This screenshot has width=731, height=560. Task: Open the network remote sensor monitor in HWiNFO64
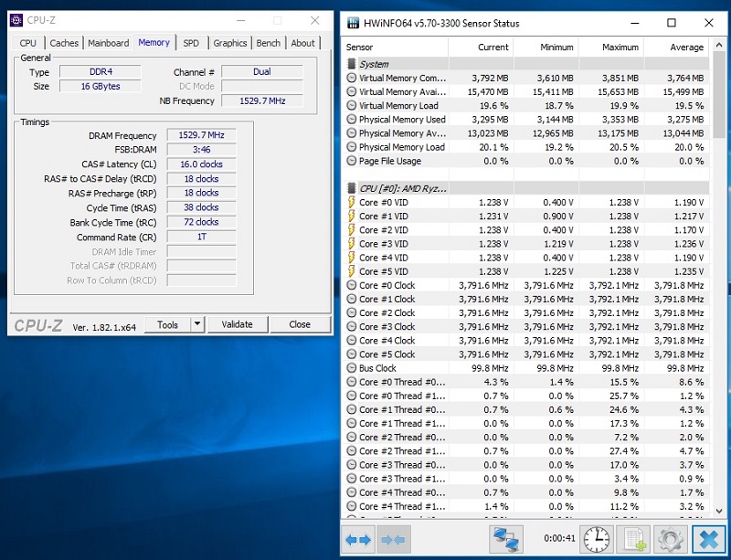pos(506,540)
